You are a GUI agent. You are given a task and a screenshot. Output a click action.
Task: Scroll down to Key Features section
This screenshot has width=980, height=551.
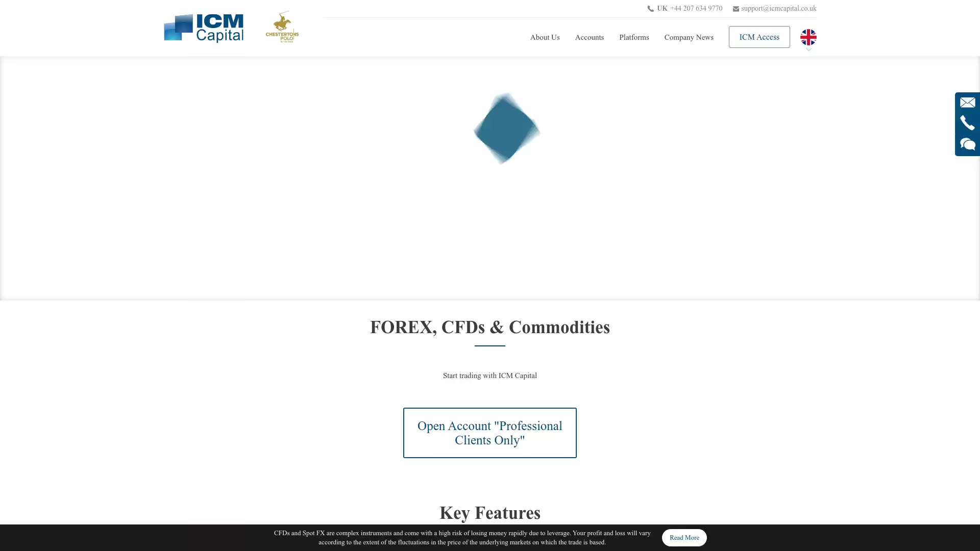click(x=490, y=512)
